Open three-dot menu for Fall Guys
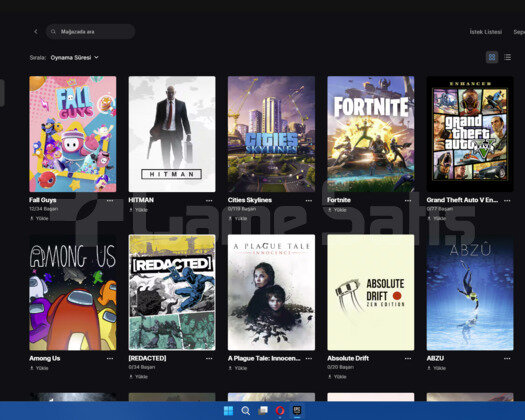This screenshot has height=420, width=525. pos(110,201)
